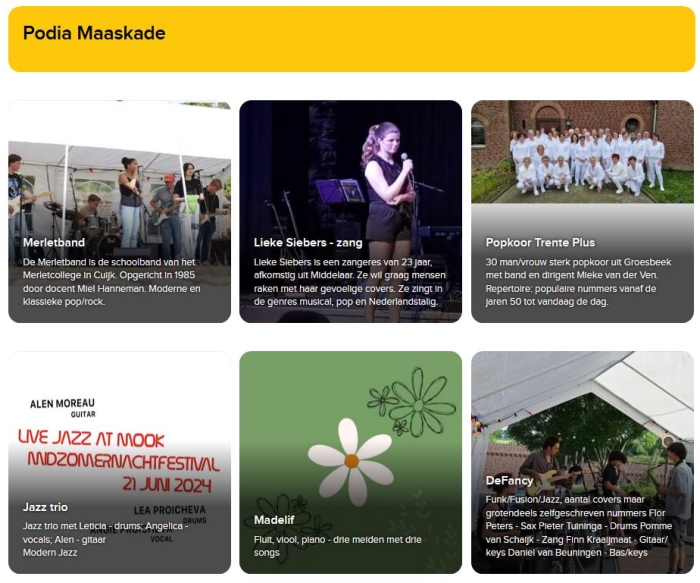This screenshot has height=583, width=700.
Task: Click the Lieke Siebers description paragraph
Action: coord(350,282)
